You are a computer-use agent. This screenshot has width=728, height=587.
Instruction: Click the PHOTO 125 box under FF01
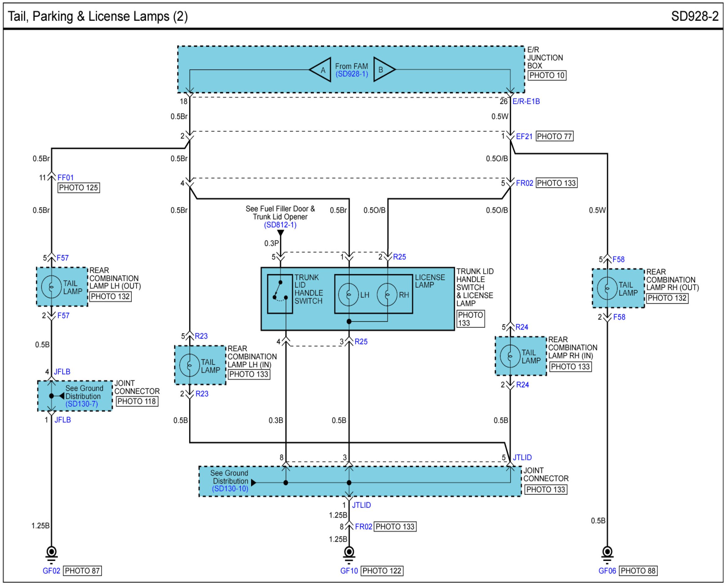pos(79,188)
